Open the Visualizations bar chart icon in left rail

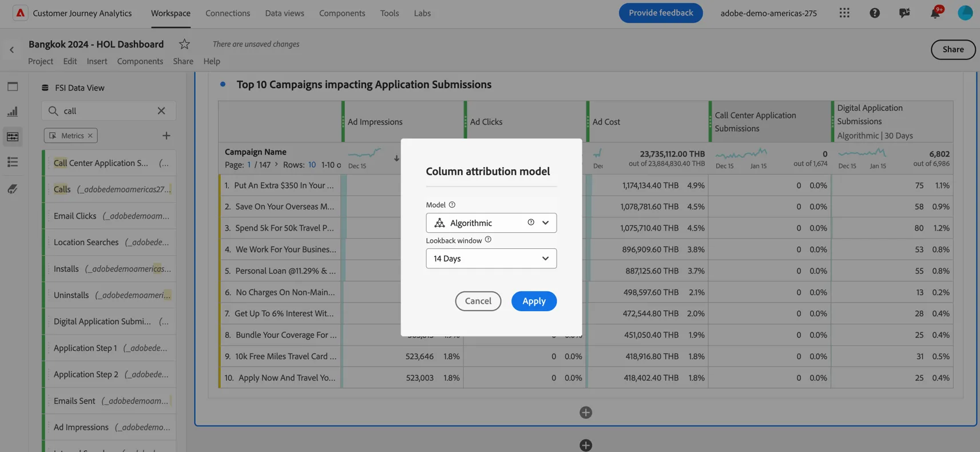click(x=13, y=112)
